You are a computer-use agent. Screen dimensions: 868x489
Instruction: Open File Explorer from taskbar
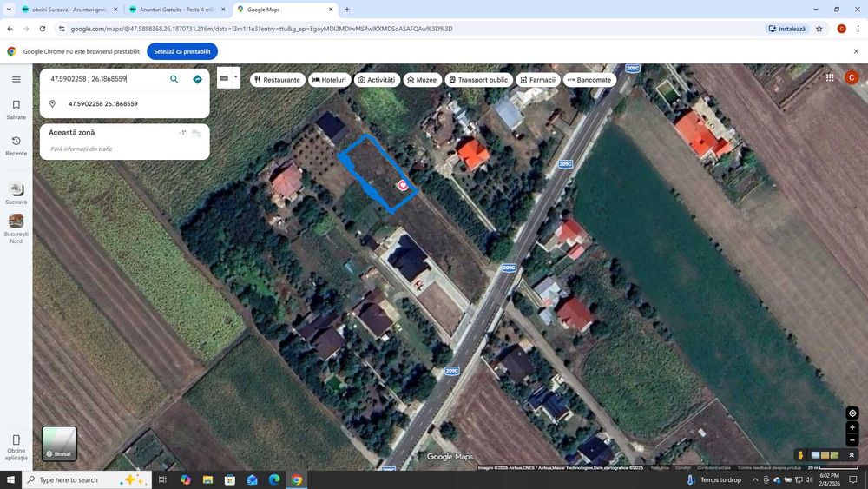pos(207,479)
